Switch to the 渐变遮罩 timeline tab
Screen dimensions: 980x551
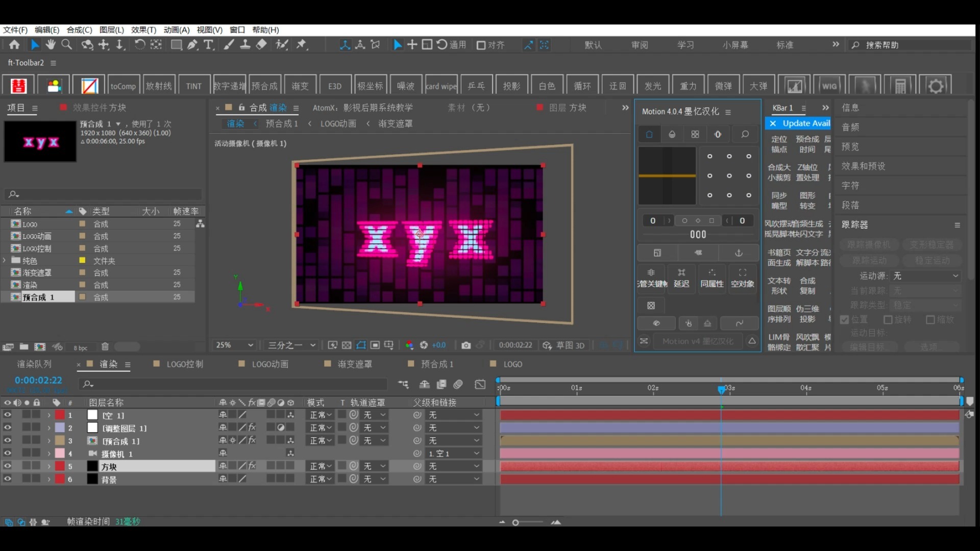[x=355, y=364]
